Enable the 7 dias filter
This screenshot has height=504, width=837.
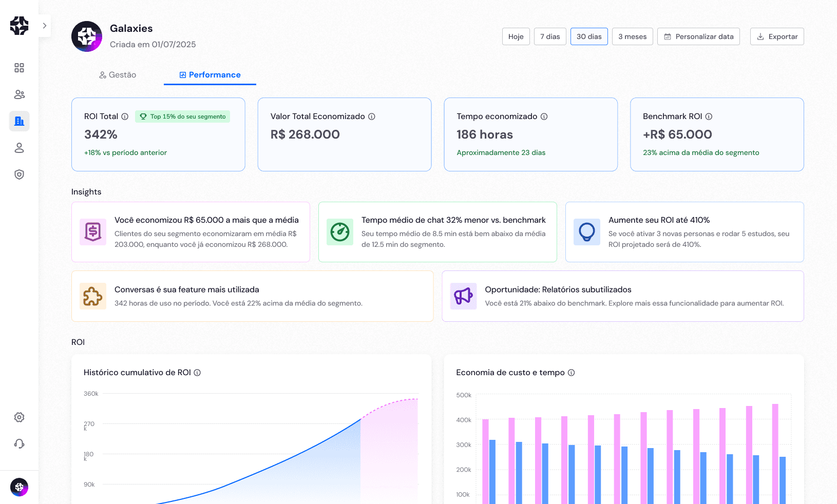point(550,36)
